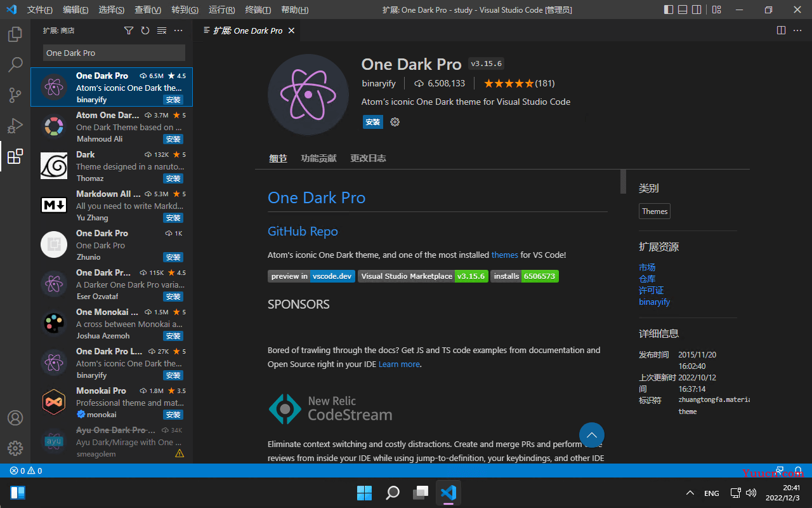Open the Learn more link
Image resolution: width=812 pixels, height=508 pixels.
click(x=399, y=364)
